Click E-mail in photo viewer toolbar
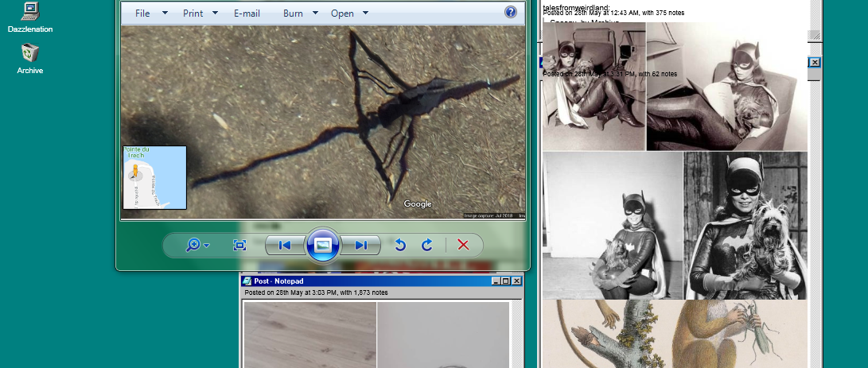This screenshot has width=868, height=368. click(x=247, y=14)
